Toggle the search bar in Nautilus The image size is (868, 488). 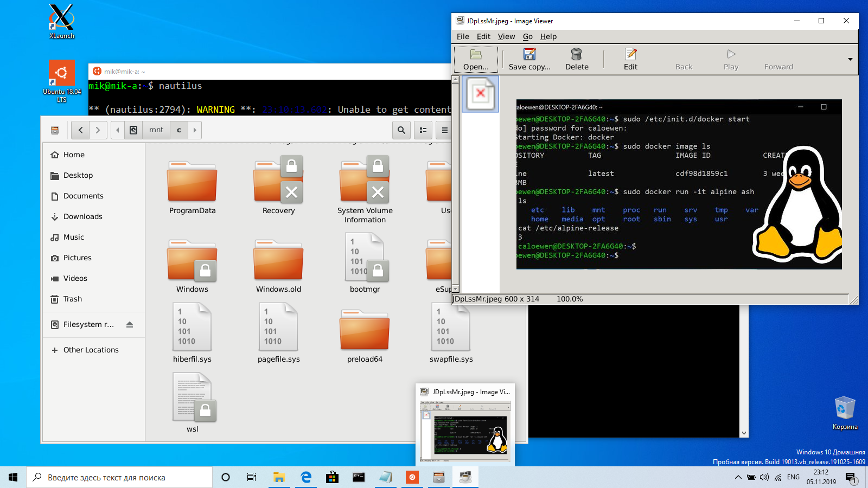pos(401,130)
